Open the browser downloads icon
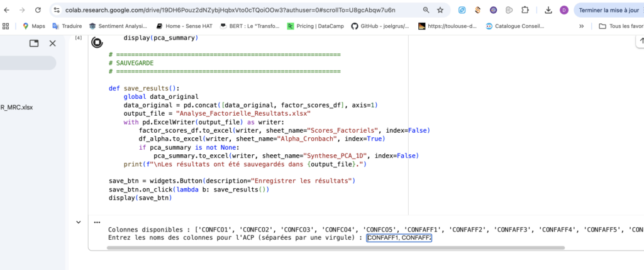 coord(548,10)
